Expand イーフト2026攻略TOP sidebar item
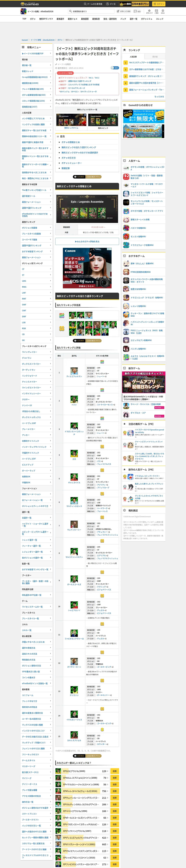186x868 pixels. coord(37,54)
